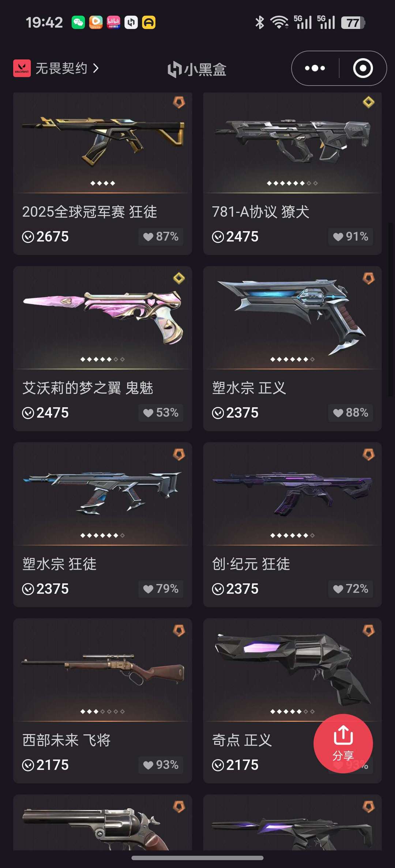
Task: Open the mini-program three-dots menu
Action: (315, 68)
